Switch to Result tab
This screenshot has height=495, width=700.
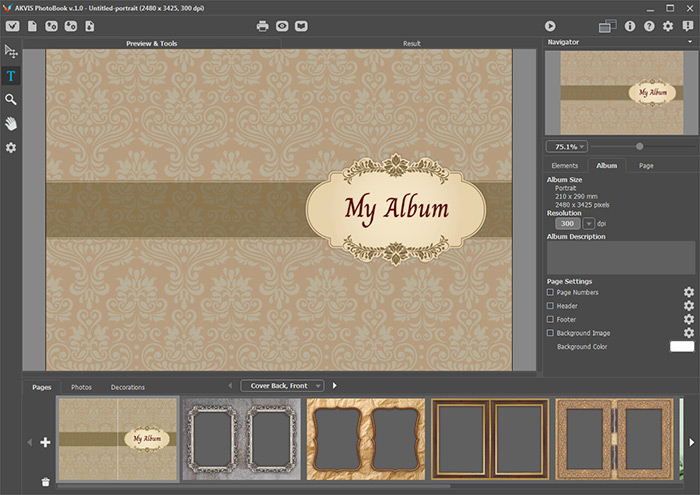(x=411, y=43)
